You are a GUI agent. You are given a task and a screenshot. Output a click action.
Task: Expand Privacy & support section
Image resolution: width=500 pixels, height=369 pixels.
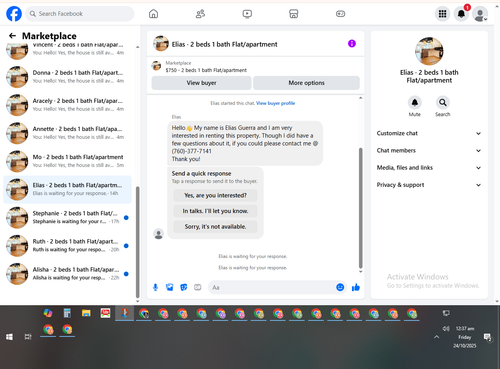[x=429, y=185]
